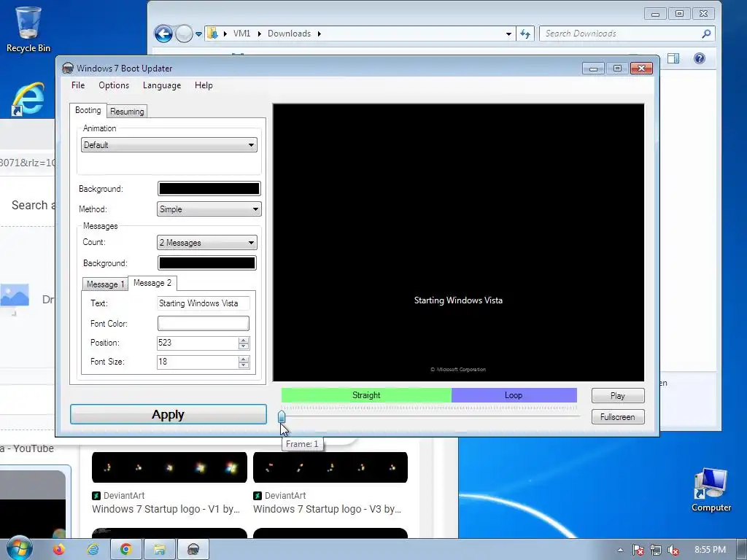The height and width of the screenshot is (560, 747).
Task: Open the Recycle Bin desktop icon
Action: pos(28,28)
